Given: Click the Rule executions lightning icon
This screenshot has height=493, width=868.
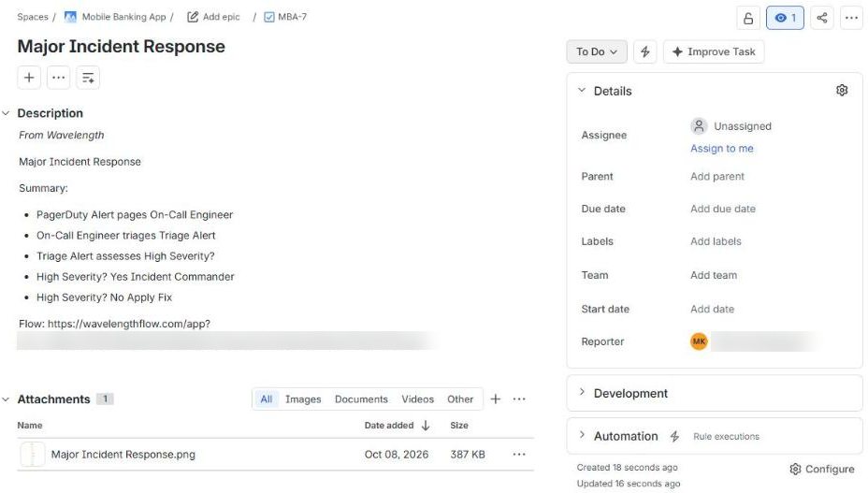Looking at the screenshot, I should coord(674,437).
